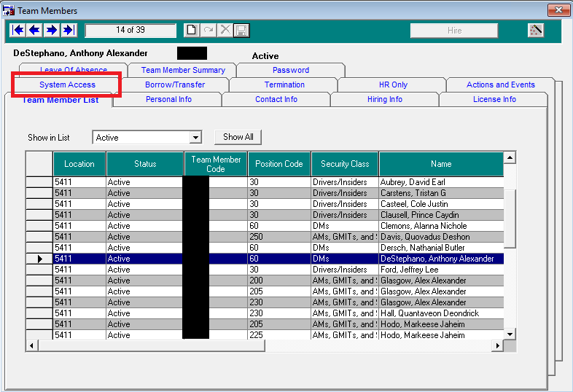Click the record counter field 14 of 39
The image size is (573, 392).
[x=130, y=31]
